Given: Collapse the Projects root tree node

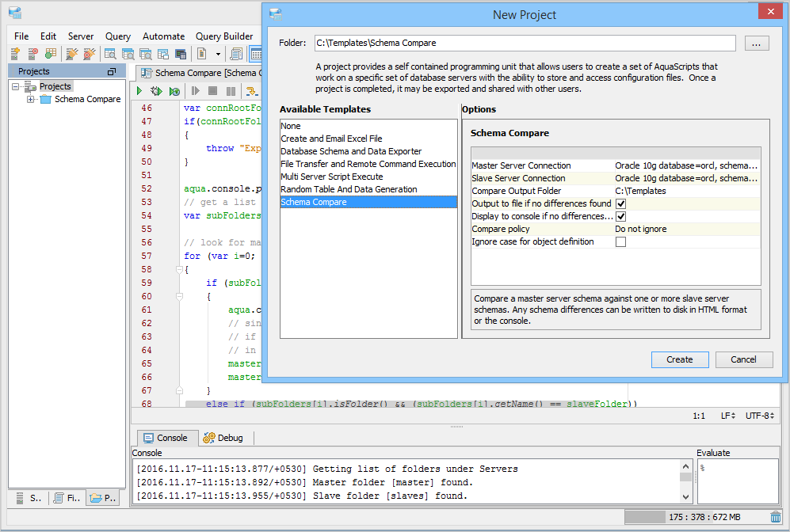Looking at the screenshot, I should 16,86.
